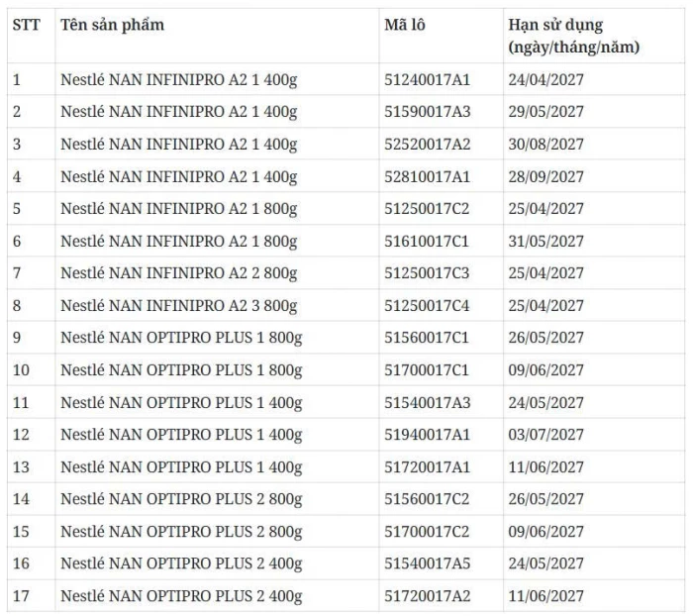Click the 'Tên sản phẩm' column header
Screen dimensions: 693x616
[x=112, y=25]
